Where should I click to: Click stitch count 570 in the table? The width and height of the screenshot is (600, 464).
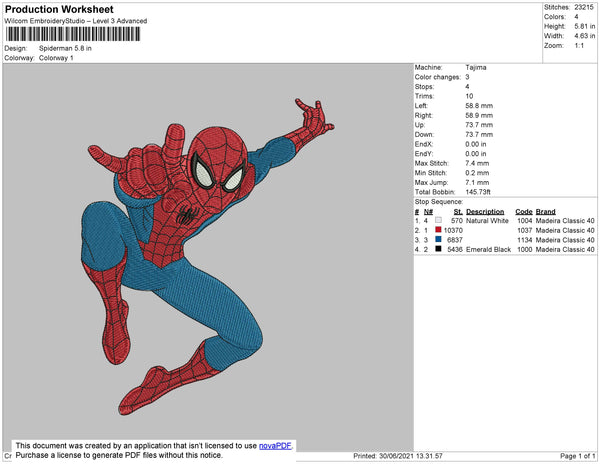(x=457, y=221)
